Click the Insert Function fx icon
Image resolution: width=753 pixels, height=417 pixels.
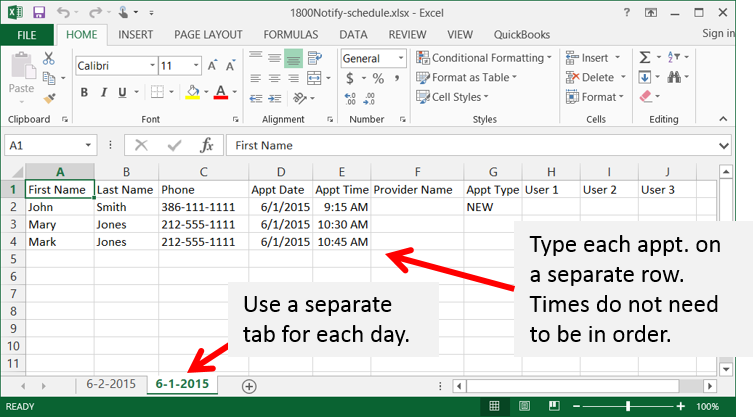click(x=206, y=145)
